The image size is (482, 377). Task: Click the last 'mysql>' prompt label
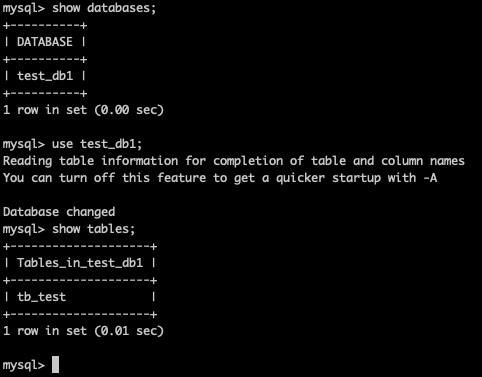[x=24, y=365]
